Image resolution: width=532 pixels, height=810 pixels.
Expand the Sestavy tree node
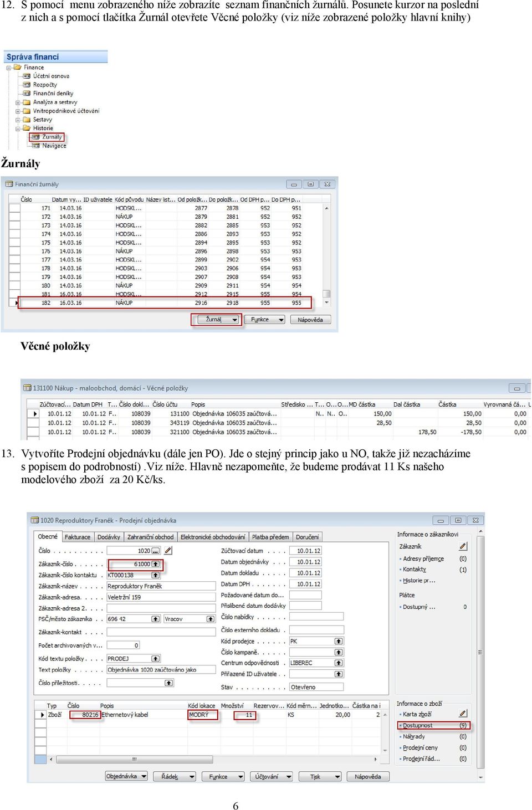point(18,120)
